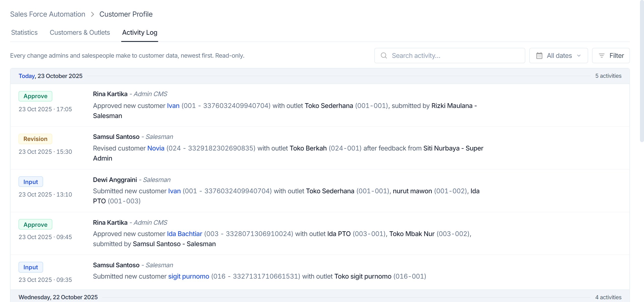Screen dimensions: 644x302
Task: Click the filter lines icon
Action: [601, 56]
